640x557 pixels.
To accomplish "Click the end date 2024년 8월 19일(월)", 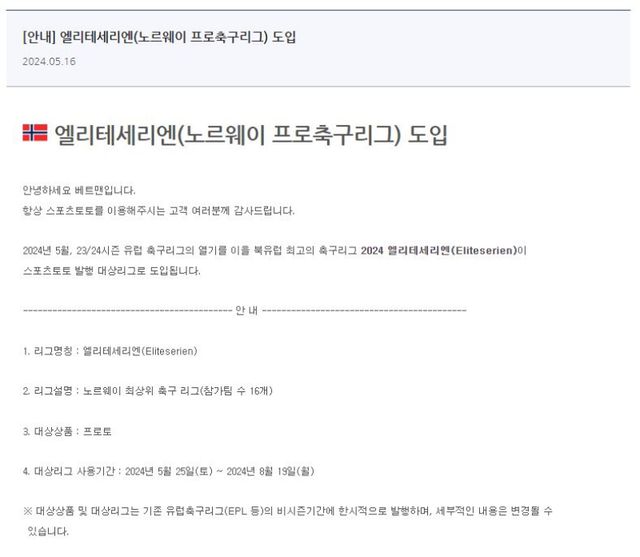I will [x=270, y=471].
